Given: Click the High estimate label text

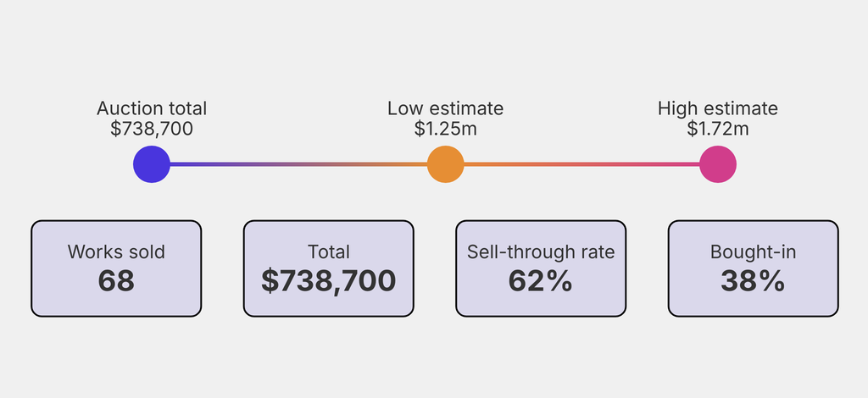Looking at the screenshot, I should (717, 108).
